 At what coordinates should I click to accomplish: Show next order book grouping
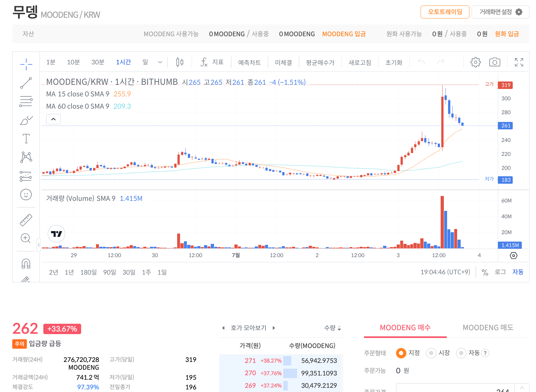click(274, 328)
